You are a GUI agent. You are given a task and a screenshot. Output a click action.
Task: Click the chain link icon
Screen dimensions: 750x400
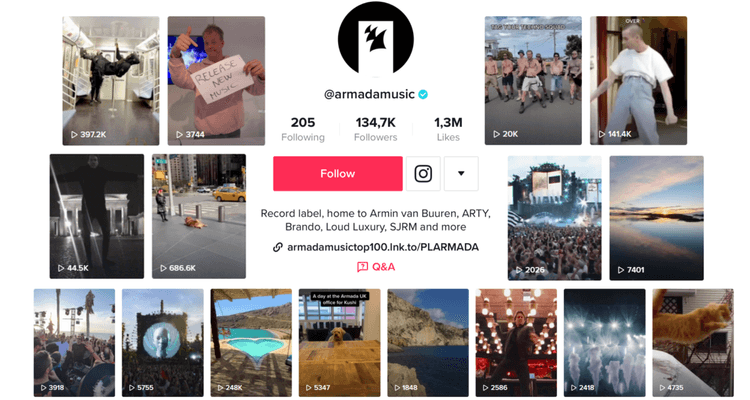(x=277, y=247)
